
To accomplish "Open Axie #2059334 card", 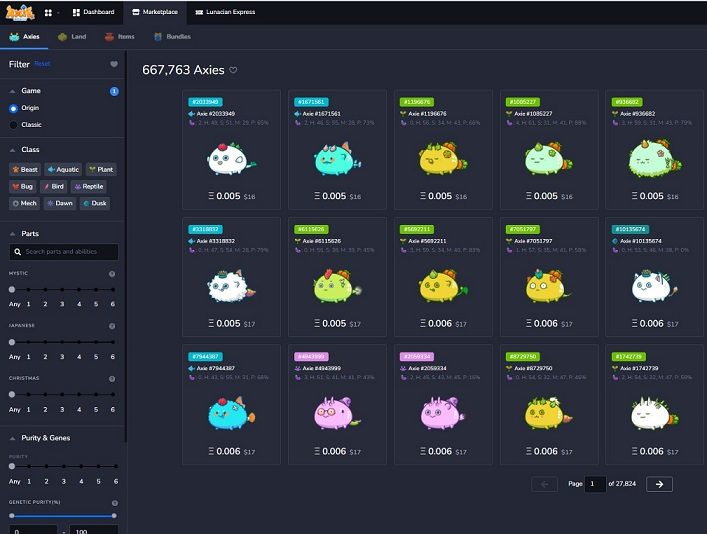I will coord(443,405).
